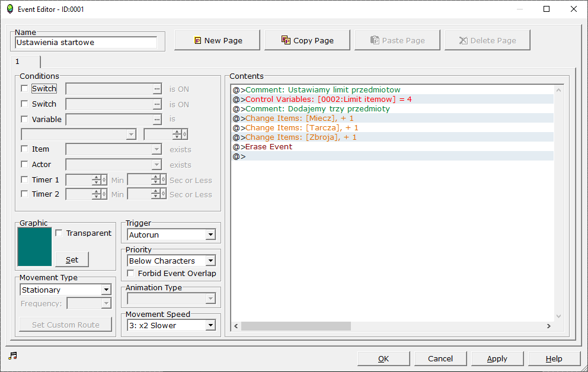Toggle Forbid Event Overlap checkbox

[x=130, y=273]
